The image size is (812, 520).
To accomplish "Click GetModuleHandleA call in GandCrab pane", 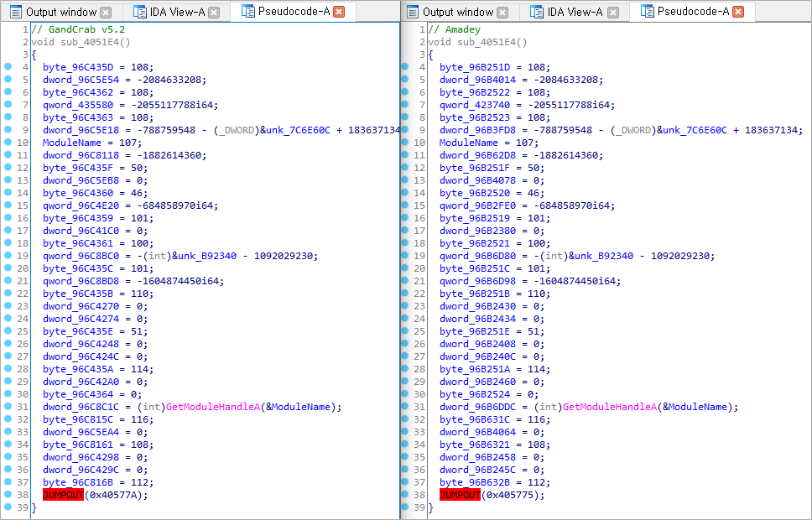I will (212, 407).
